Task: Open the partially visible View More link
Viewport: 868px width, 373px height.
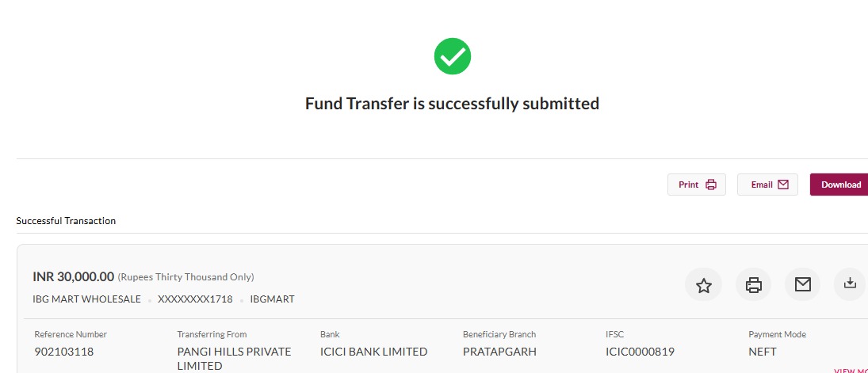Action: tap(851, 371)
